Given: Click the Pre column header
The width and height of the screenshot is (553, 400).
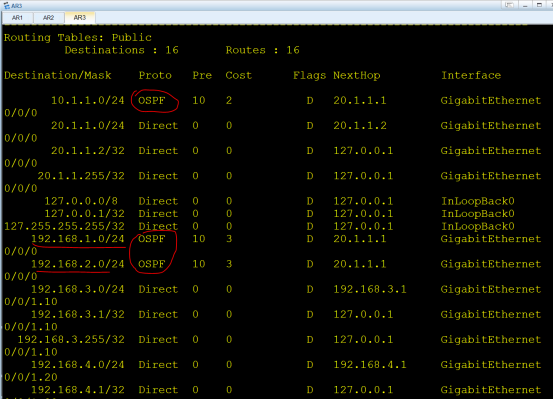Looking at the screenshot, I should (x=202, y=75).
